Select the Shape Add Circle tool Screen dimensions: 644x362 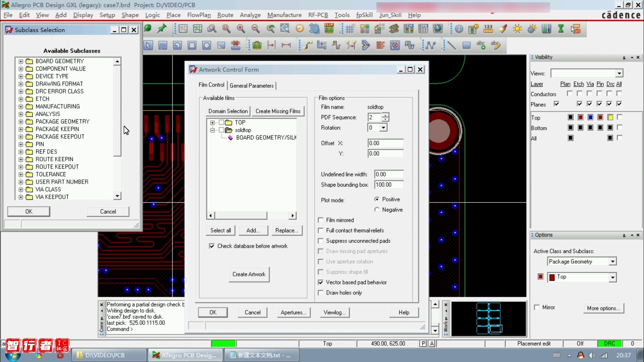click(206, 45)
